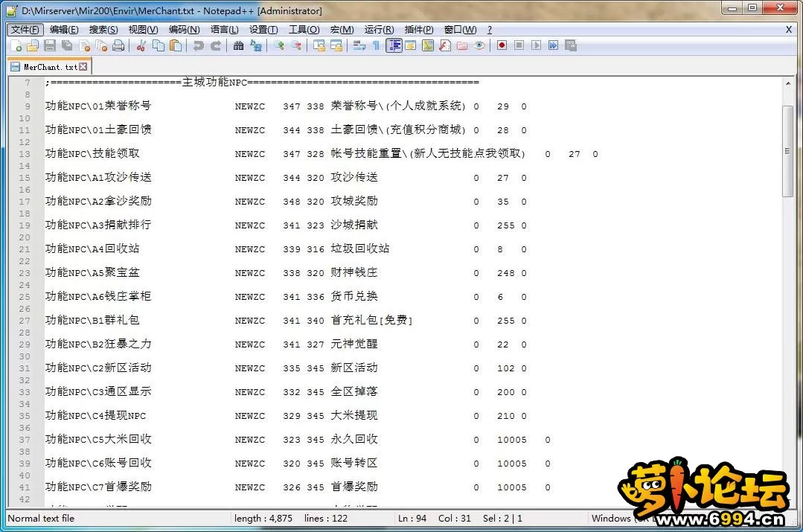Click the text 功能NPC\01荣誉称号
The width and height of the screenshot is (803, 532).
[x=97, y=106]
